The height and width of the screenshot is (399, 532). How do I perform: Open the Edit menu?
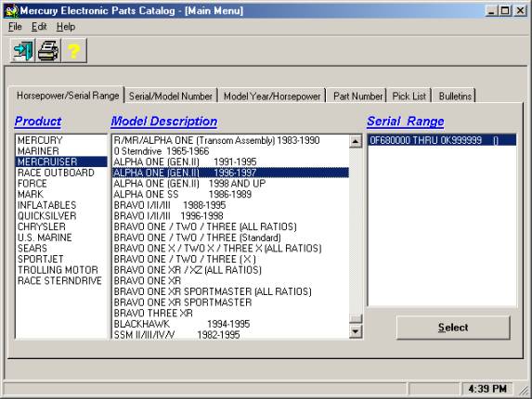click(x=39, y=27)
